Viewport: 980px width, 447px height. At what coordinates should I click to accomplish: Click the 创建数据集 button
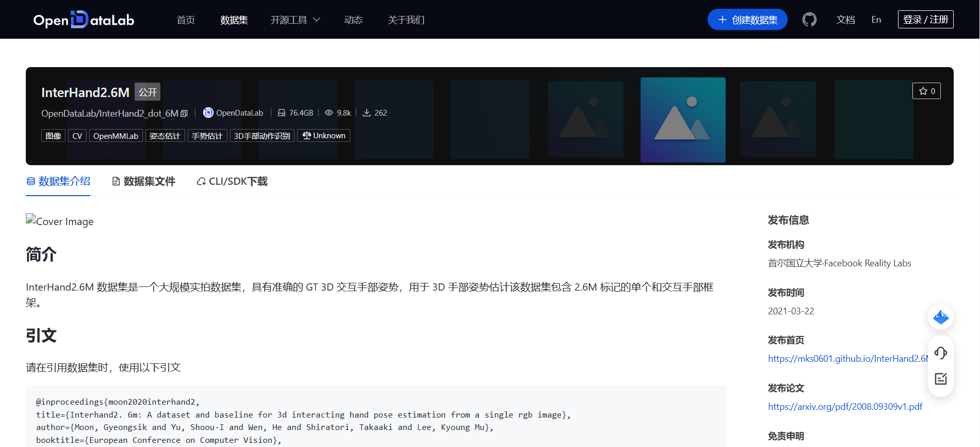(x=747, y=20)
